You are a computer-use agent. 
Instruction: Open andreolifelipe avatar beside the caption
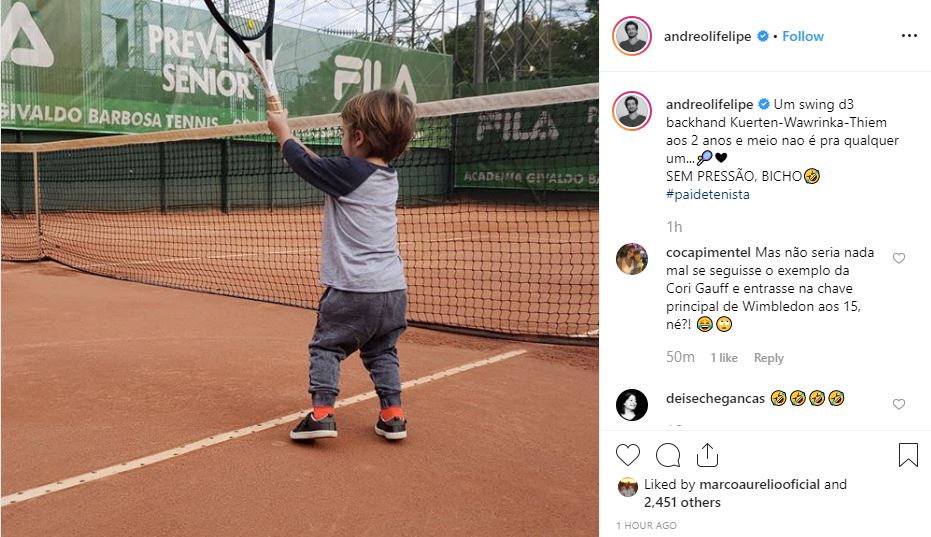point(632,110)
